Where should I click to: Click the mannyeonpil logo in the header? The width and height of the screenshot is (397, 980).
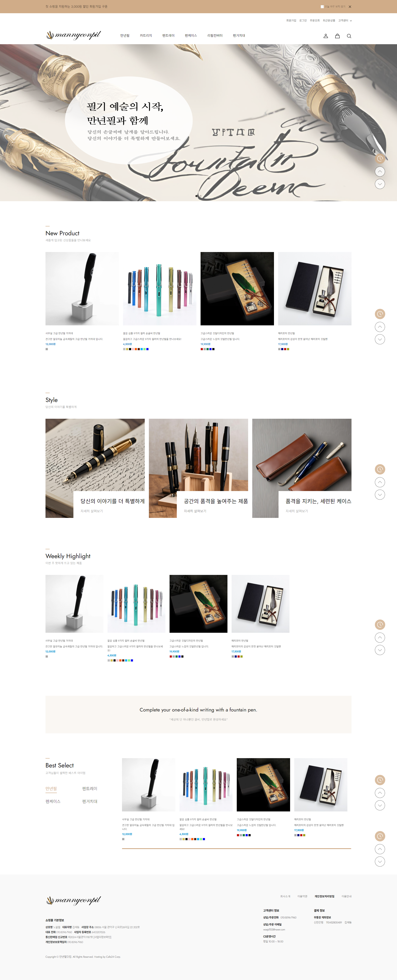[73, 35]
